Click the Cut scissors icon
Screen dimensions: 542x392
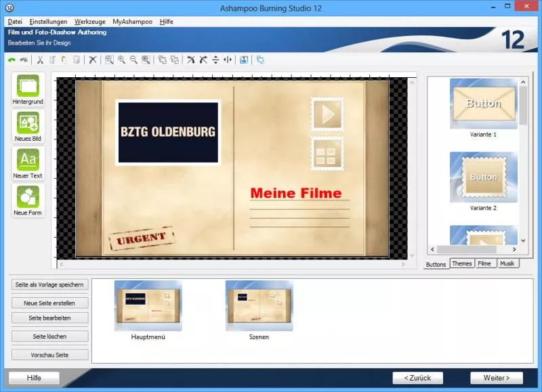click(40, 60)
